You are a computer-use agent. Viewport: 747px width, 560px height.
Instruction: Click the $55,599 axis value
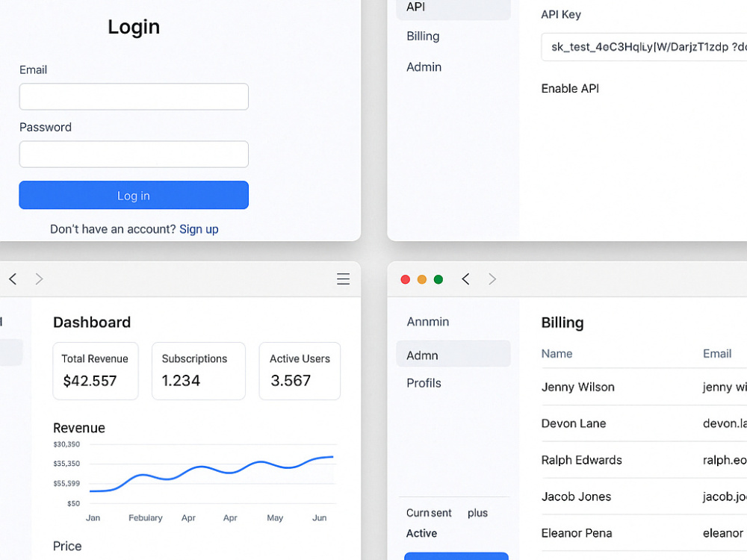(66, 483)
